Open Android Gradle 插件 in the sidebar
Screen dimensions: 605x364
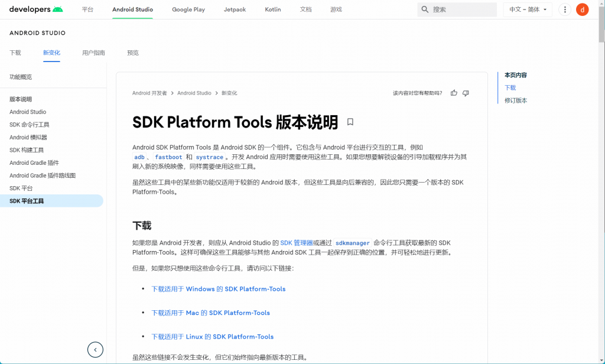click(x=34, y=163)
